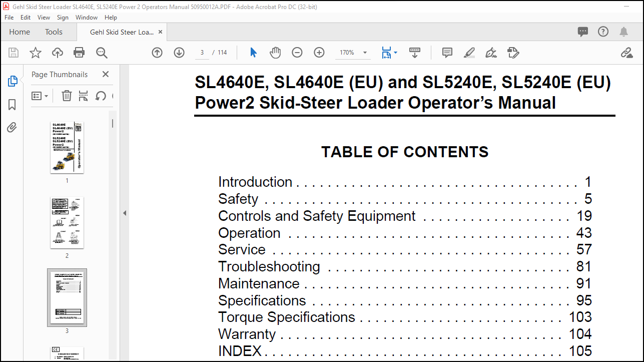Screen dimensions: 644x362
Task: Select the partially visible page 4 thumbnail
Action: pos(67,353)
